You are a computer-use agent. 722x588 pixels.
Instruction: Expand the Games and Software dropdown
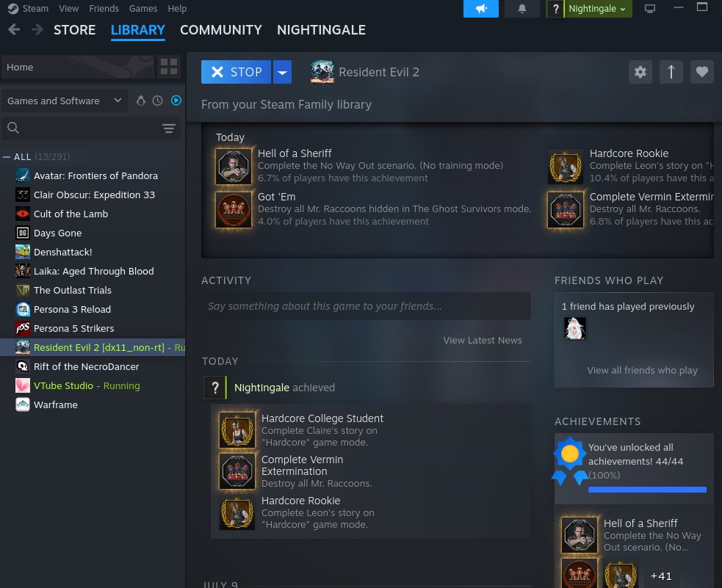pyautogui.click(x=65, y=101)
